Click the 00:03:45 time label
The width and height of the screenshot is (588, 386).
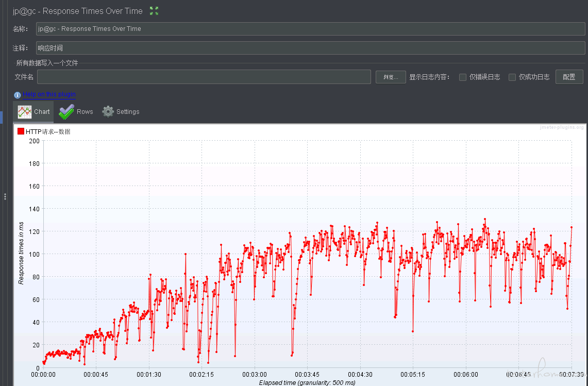(307, 374)
